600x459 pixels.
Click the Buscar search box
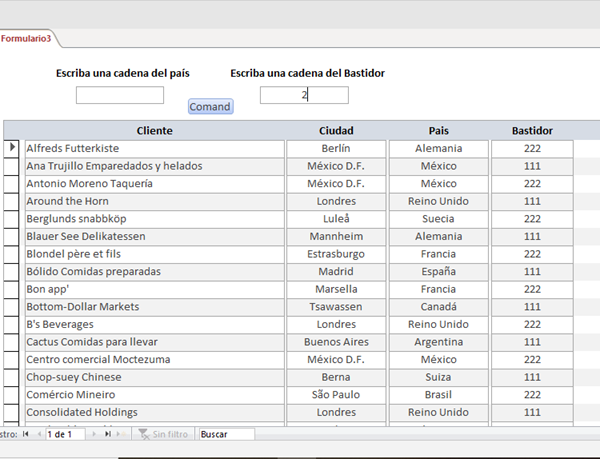click(225, 434)
